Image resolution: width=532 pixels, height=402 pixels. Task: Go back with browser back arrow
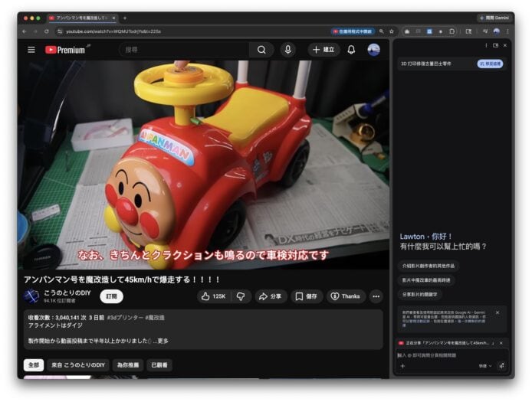pos(24,31)
